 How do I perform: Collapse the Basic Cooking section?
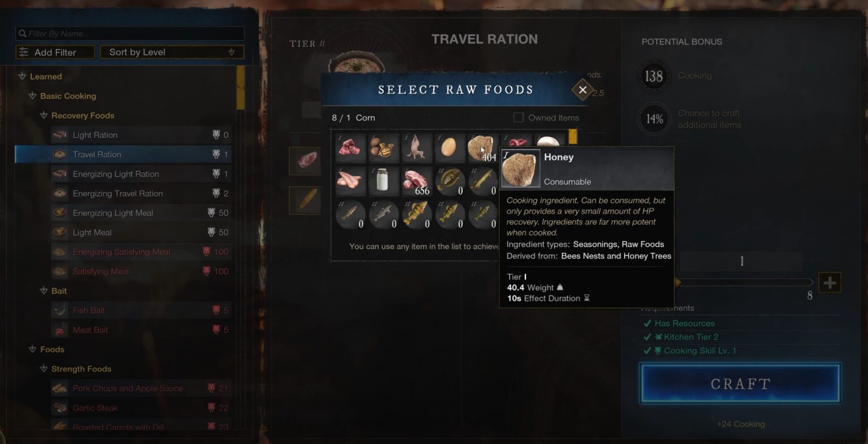point(33,96)
